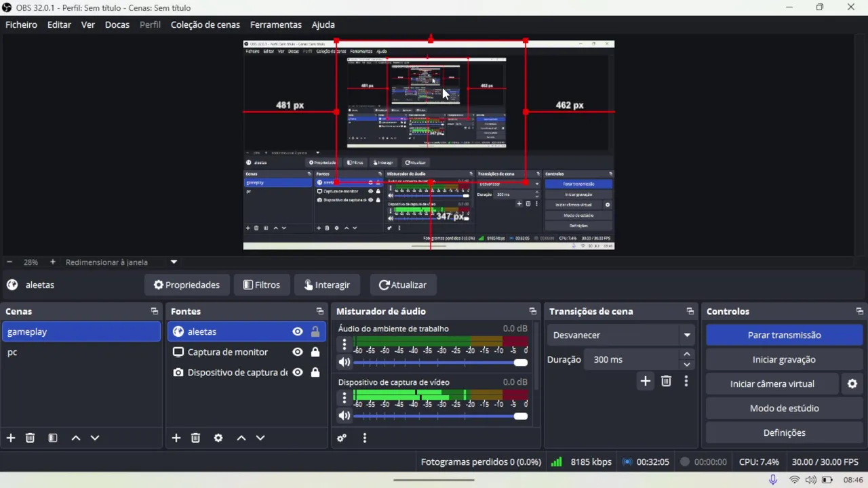Image resolution: width=868 pixels, height=488 pixels.
Task: Undock the Controlos panel icon
Action: click(860, 311)
